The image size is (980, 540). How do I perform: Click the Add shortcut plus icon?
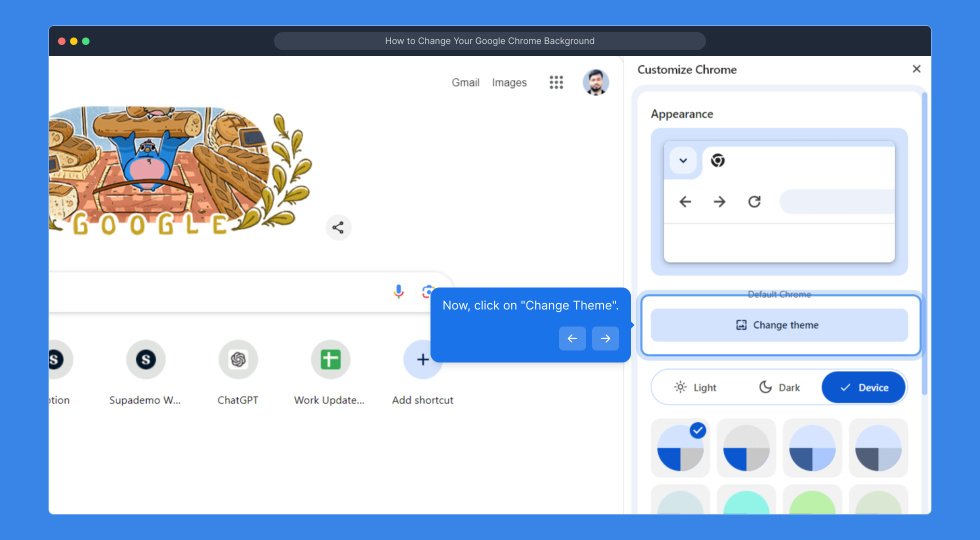(422, 359)
